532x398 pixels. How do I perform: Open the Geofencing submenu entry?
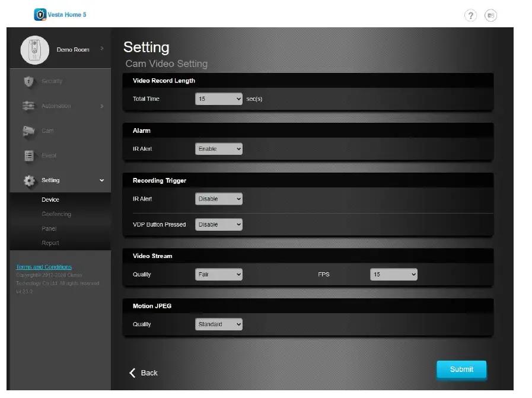pyautogui.click(x=56, y=214)
